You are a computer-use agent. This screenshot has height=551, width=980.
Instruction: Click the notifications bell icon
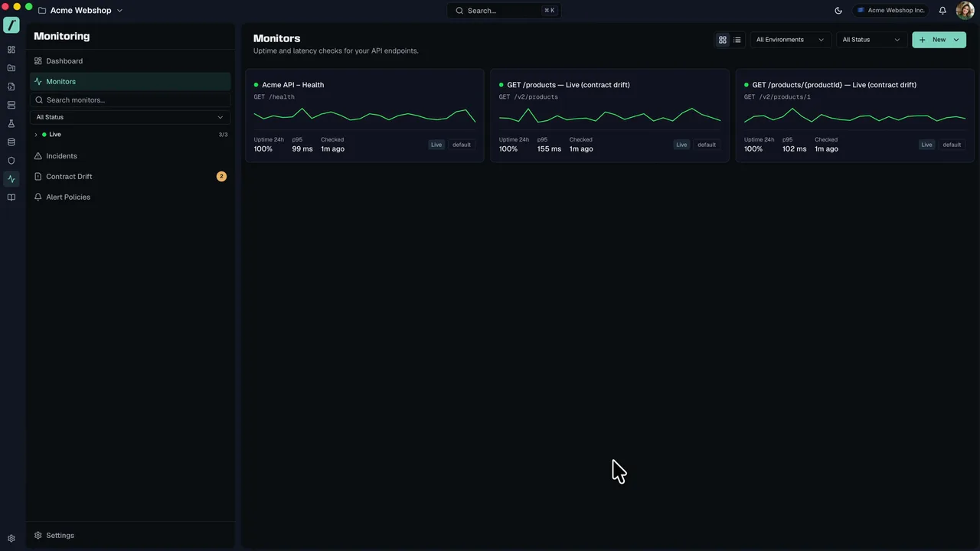tap(942, 11)
